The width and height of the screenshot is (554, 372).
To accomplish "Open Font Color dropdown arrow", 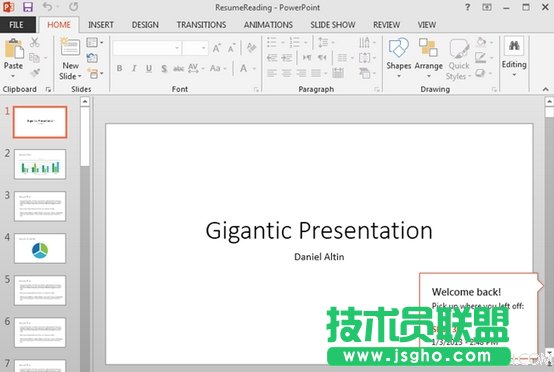I will point(254,69).
